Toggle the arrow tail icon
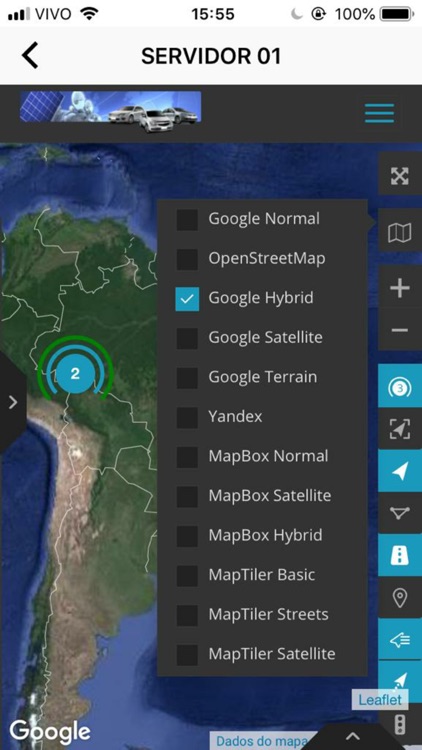422x750 pixels. tap(400, 640)
